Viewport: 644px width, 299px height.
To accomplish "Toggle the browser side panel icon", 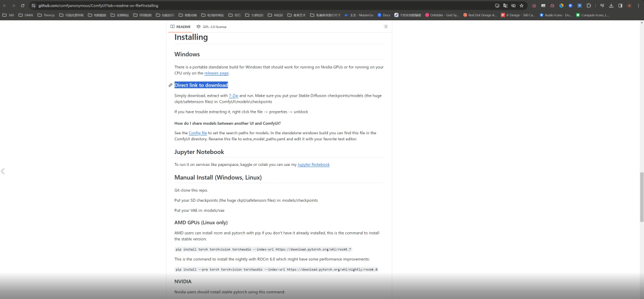I will pyautogui.click(x=620, y=6).
